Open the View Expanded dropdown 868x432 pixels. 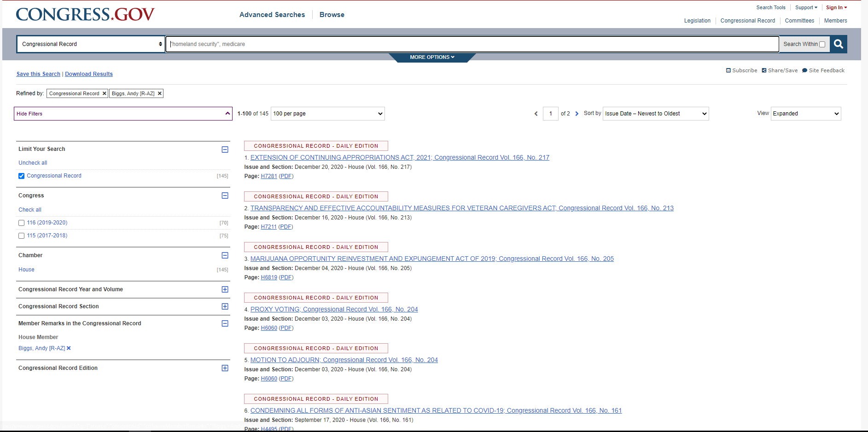(806, 114)
